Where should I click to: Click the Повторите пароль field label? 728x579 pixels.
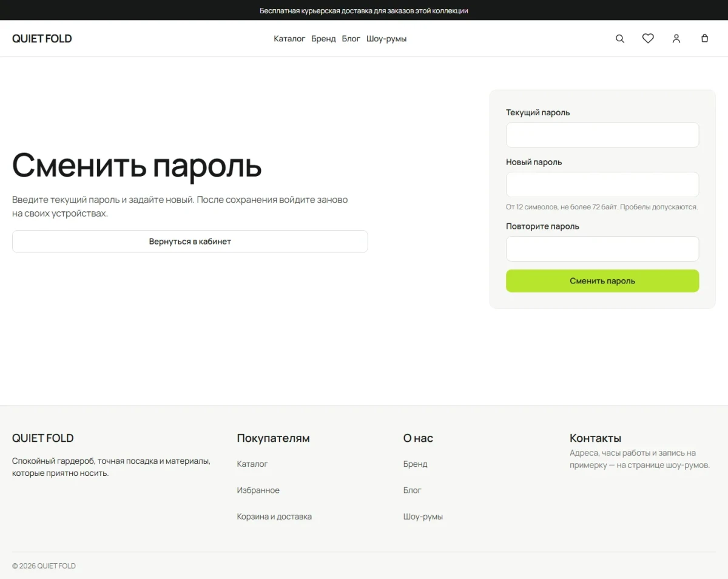(x=542, y=226)
